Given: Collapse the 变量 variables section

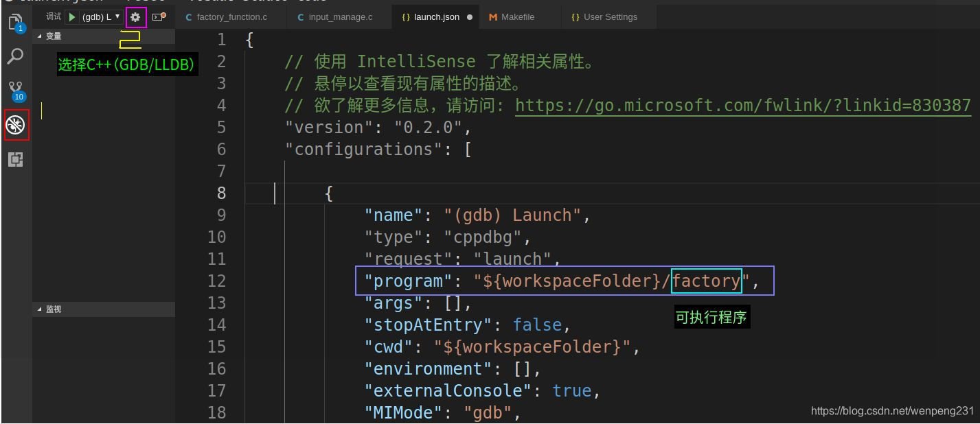Looking at the screenshot, I should coord(103,36).
